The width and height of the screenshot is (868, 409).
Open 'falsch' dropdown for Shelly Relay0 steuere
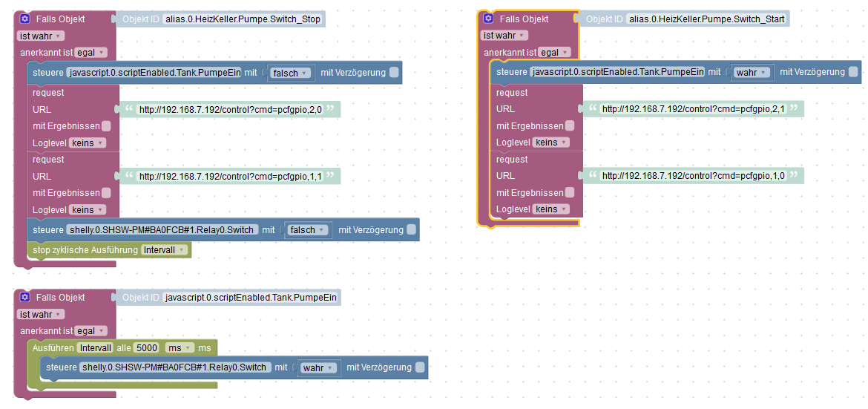[309, 230]
